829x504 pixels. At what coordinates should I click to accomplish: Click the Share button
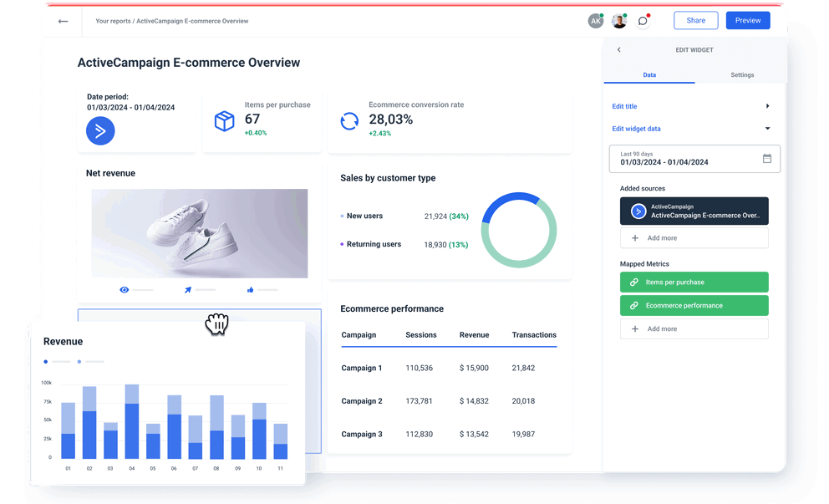tap(695, 20)
